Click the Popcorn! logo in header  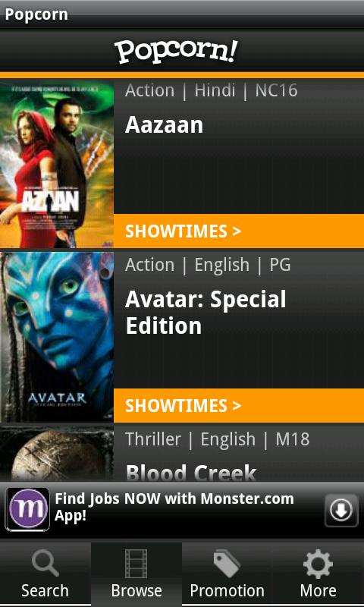pos(176,52)
